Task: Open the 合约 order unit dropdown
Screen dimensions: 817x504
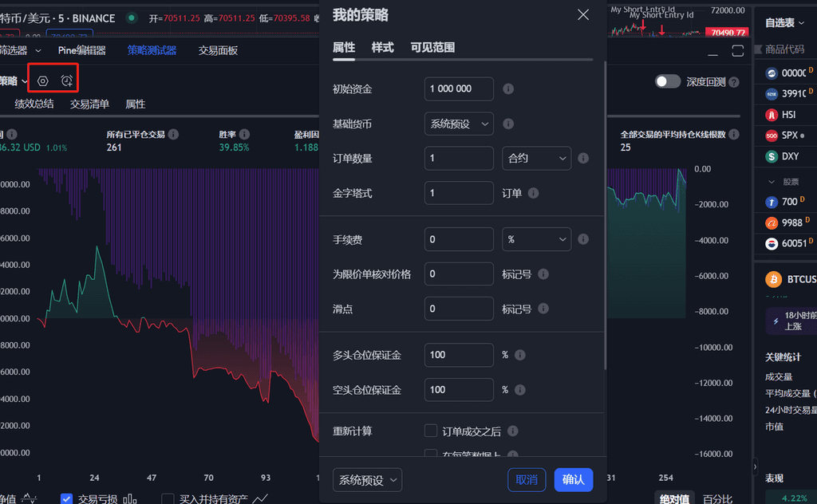Action: click(x=536, y=159)
